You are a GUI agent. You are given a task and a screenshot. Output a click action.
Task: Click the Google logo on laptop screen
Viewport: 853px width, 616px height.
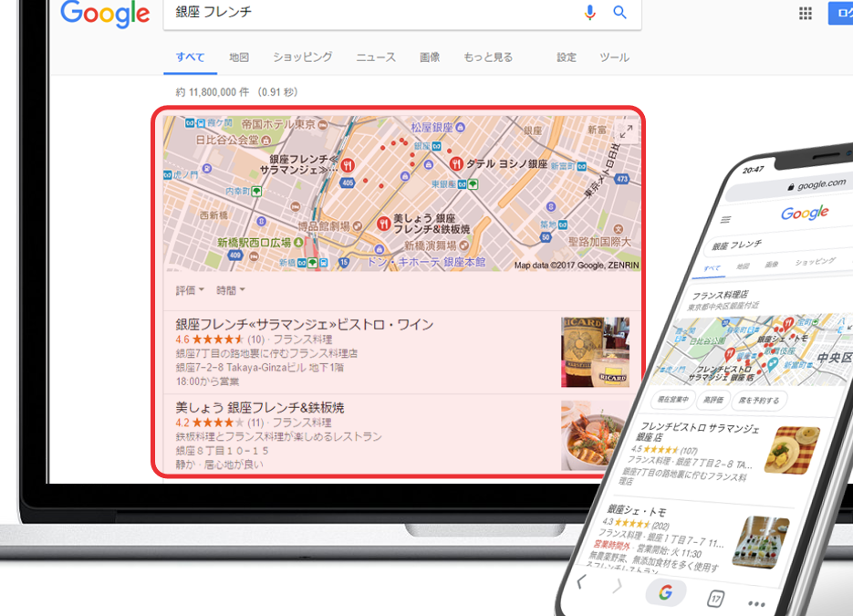[105, 13]
